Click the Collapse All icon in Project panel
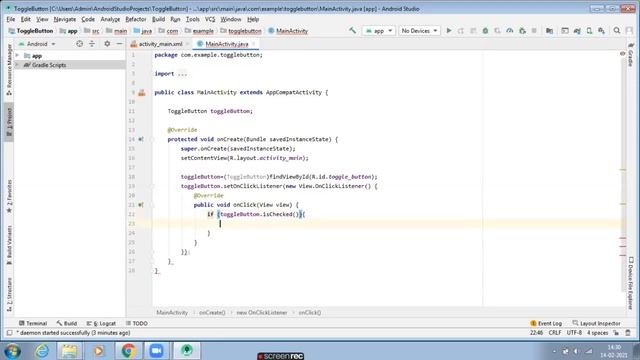The image size is (640, 360). pos(92,44)
